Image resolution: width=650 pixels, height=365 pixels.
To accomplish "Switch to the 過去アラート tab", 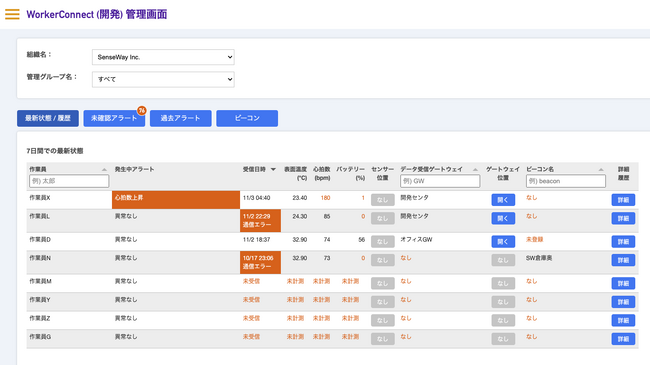I will pyautogui.click(x=181, y=118).
